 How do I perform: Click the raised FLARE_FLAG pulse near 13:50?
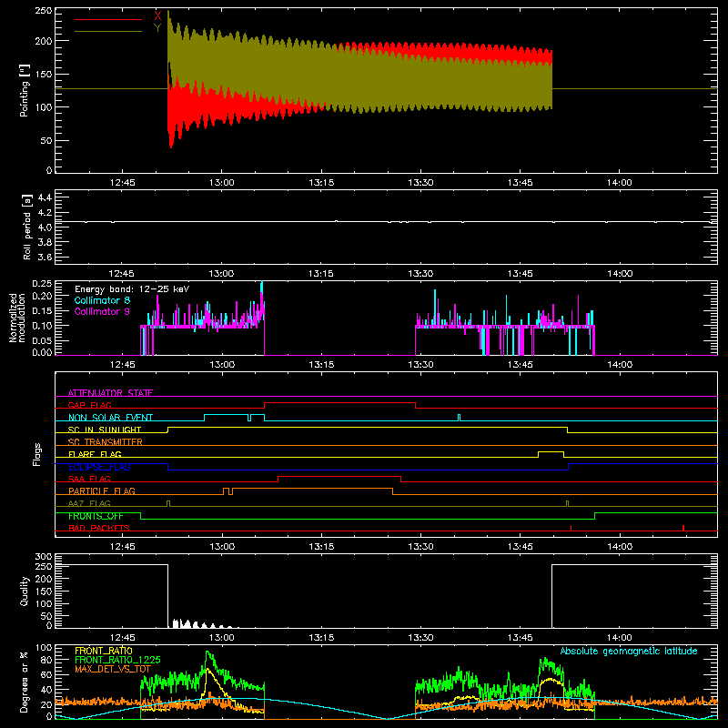pos(551,451)
